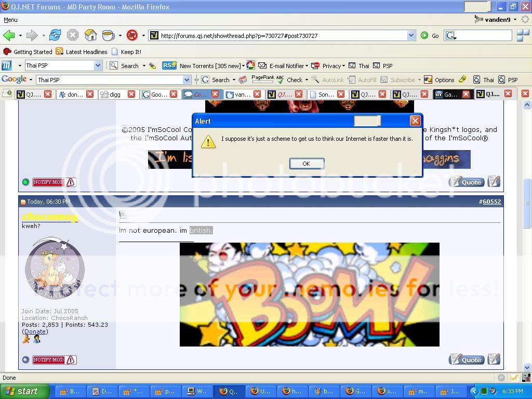Expand the Google toolbar search box dropdown
Viewport: 532px width, 399px height.
point(187,80)
